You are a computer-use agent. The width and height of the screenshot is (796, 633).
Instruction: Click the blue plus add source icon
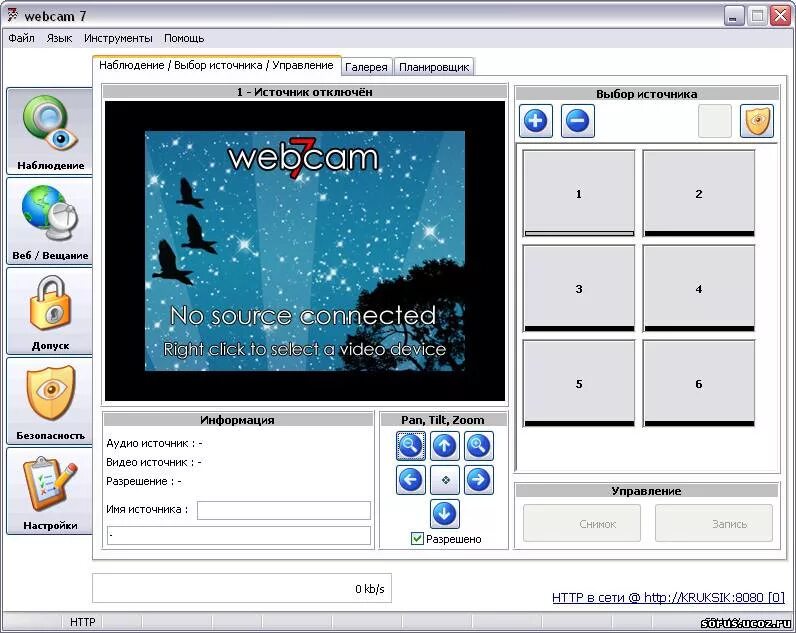coord(536,121)
